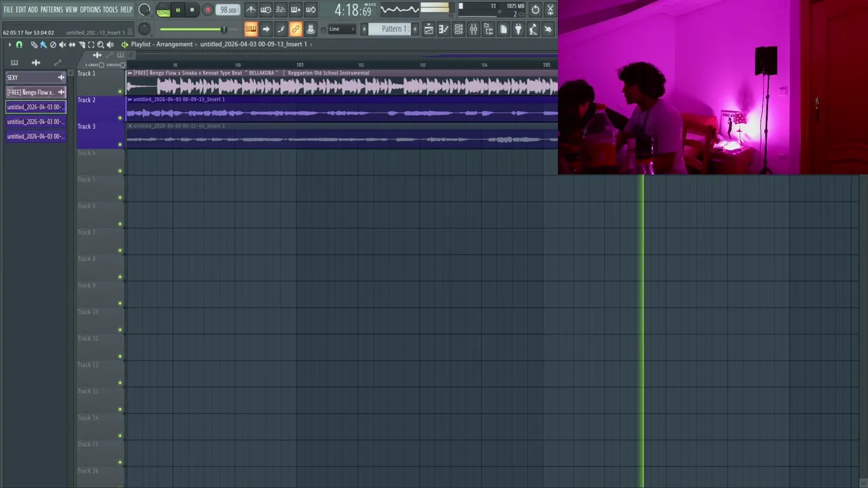Click the oscilloscope waveform display
The image size is (868, 488).
coord(399,9)
